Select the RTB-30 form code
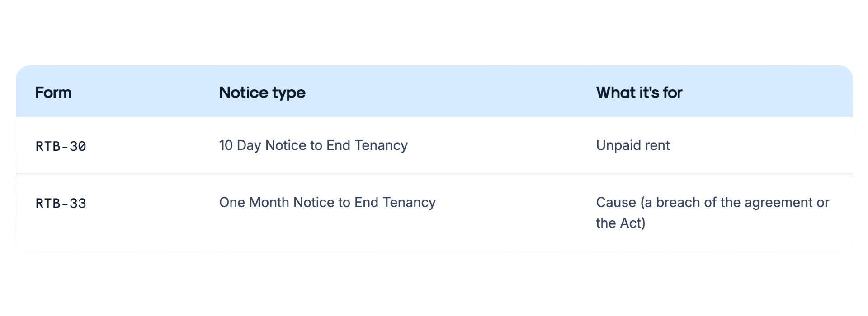The height and width of the screenshot is (316, 868). [61, 146]
